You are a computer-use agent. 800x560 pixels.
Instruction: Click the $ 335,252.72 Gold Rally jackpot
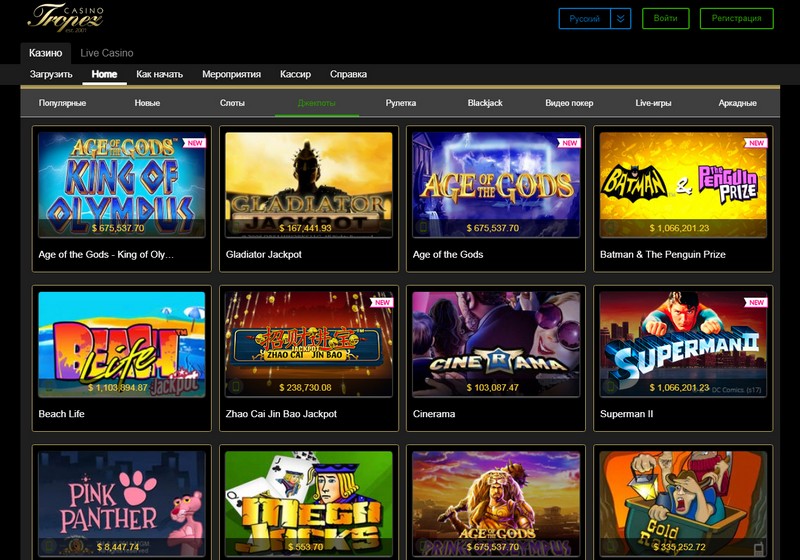pos(680,547)
